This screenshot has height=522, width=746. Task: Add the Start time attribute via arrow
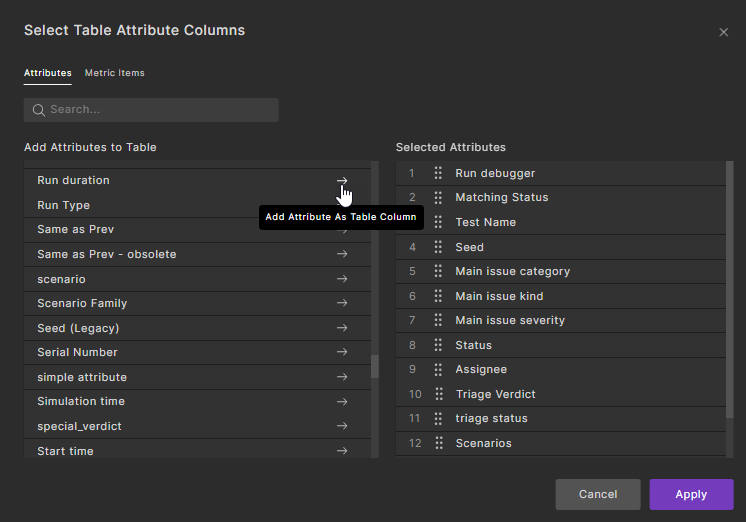342,451
